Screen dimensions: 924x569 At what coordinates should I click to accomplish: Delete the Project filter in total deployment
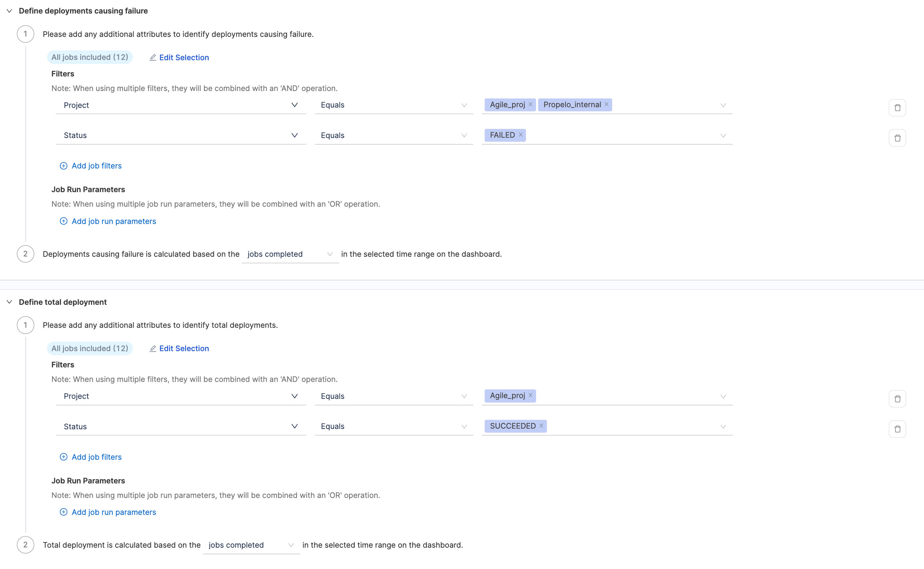pyautogui.click(x=897, y=399)
